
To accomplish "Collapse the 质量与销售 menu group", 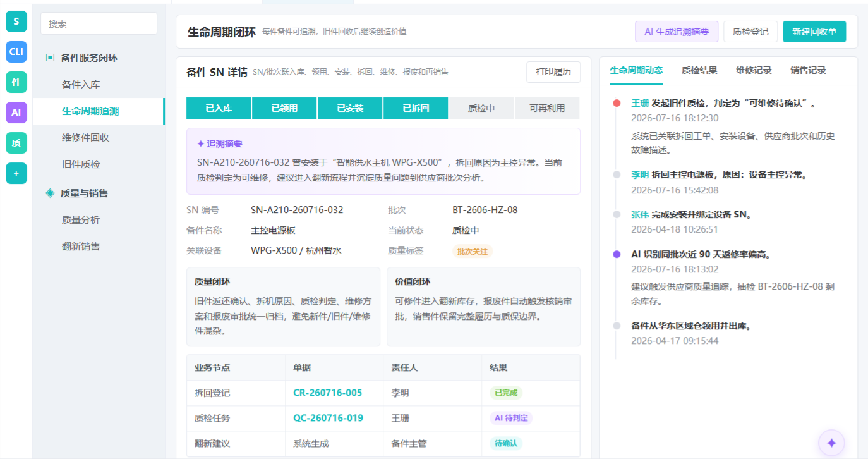I will coord(99,193).
